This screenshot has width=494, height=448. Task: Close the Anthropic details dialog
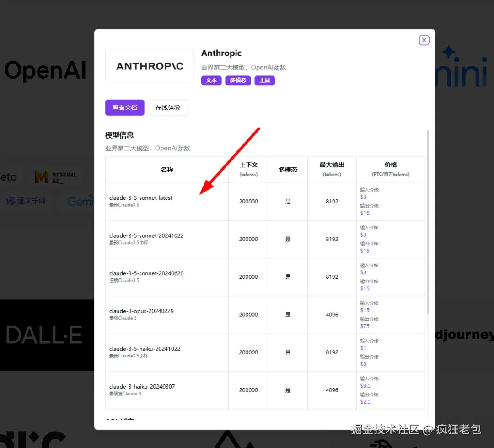(424, 40)
